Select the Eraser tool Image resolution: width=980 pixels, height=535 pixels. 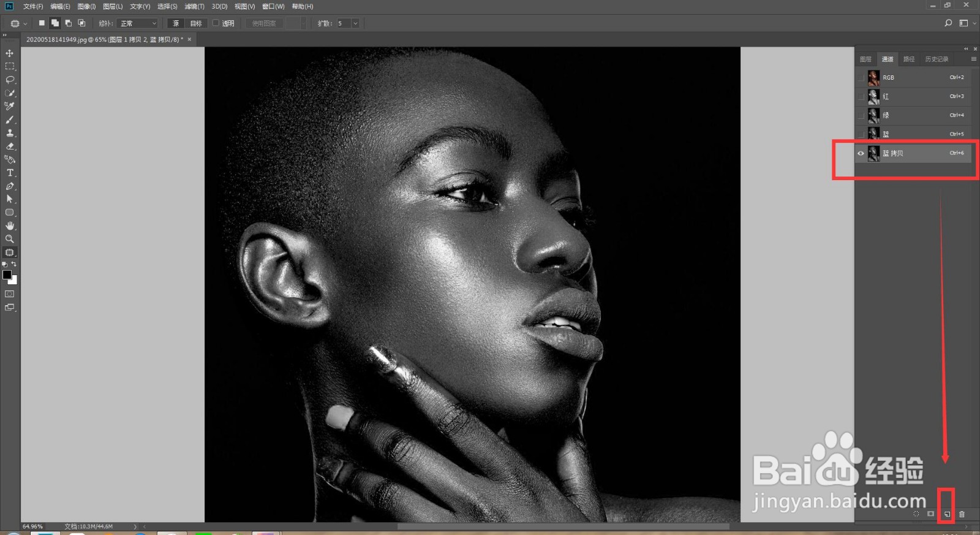[10, 146]
